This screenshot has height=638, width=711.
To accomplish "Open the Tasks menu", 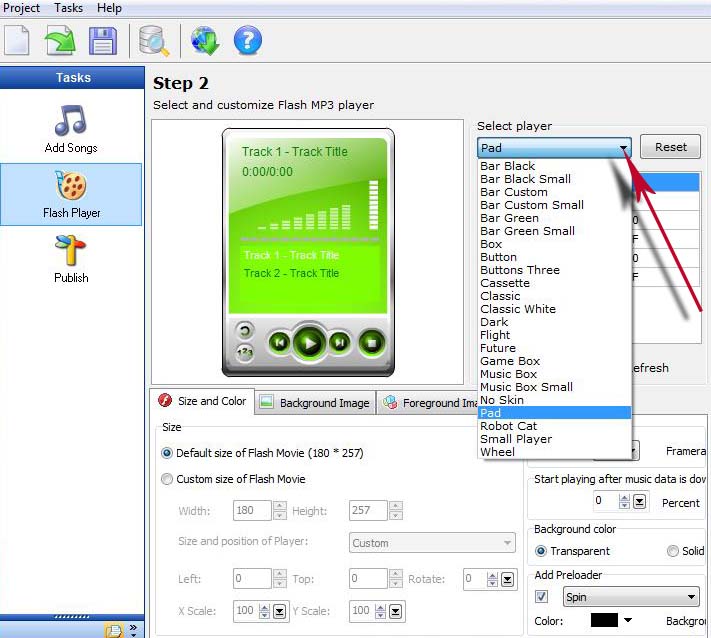I will (x=68, y=8).
